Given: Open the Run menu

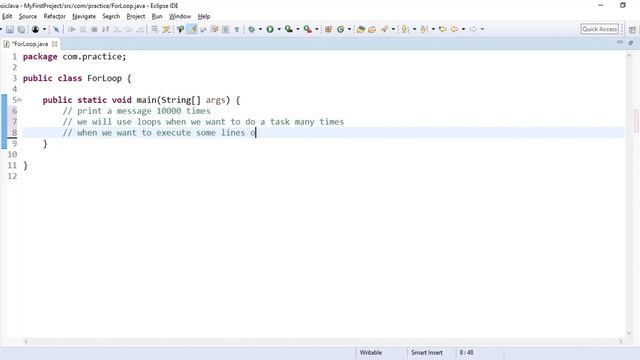Looking at the screenshot, I should pyautogui.click(x=157, y=16).
